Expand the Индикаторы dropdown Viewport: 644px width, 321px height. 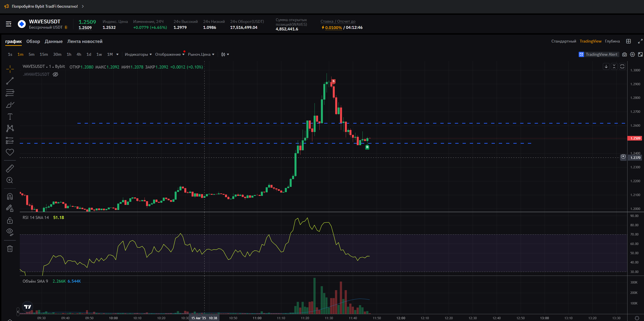[x=138, y=54]
